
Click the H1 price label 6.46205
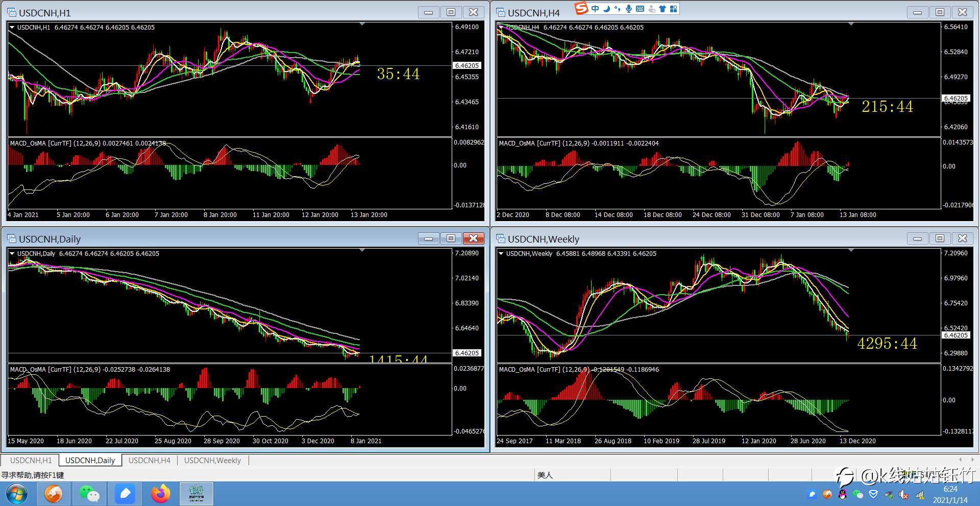pyautogui.click(x=467, y=65)
